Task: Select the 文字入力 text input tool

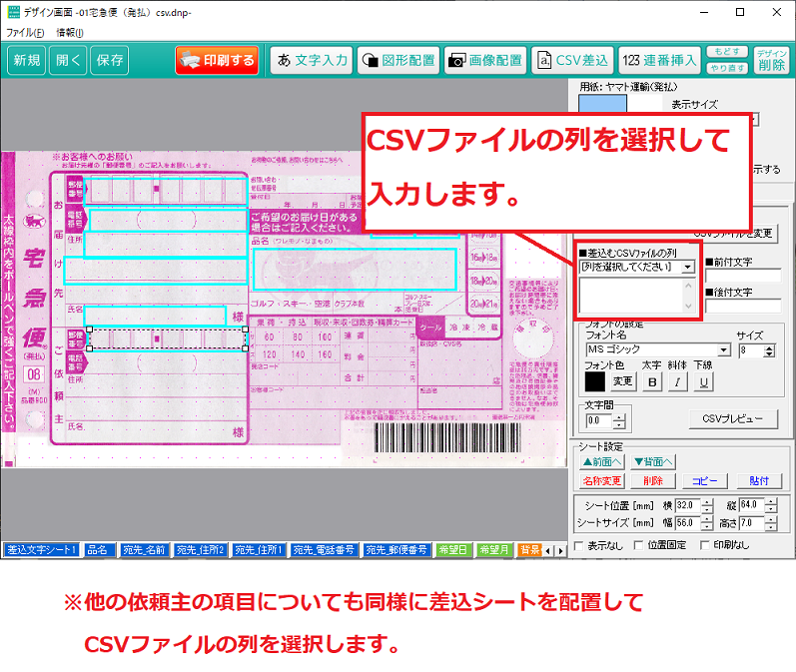Action: coord(312,60)
